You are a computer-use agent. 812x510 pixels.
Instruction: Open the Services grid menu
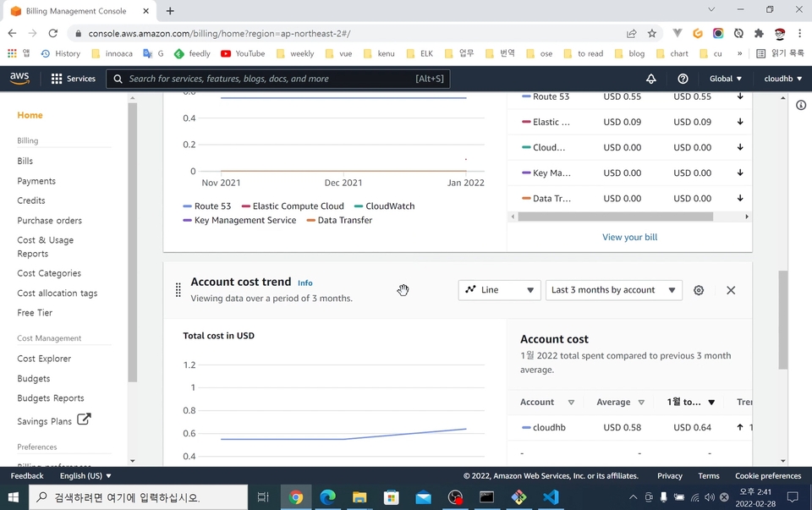(73, 79)
